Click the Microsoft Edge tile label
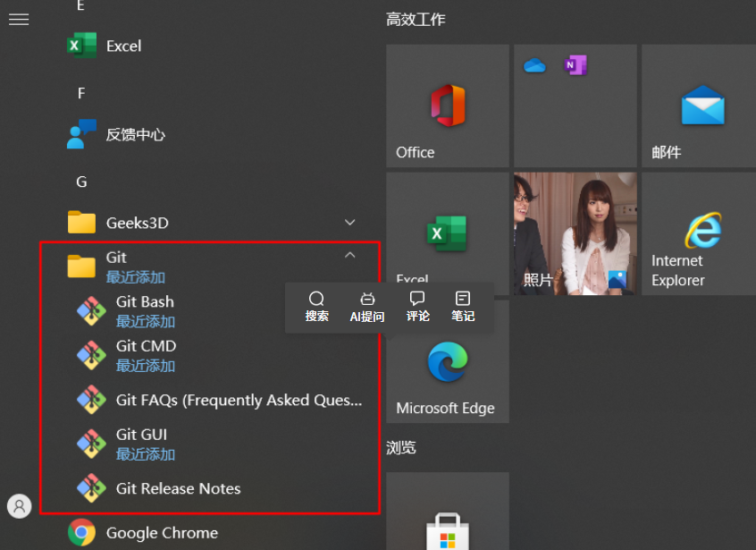Viewport: 756px width, 550px height. tap(446, 408)
